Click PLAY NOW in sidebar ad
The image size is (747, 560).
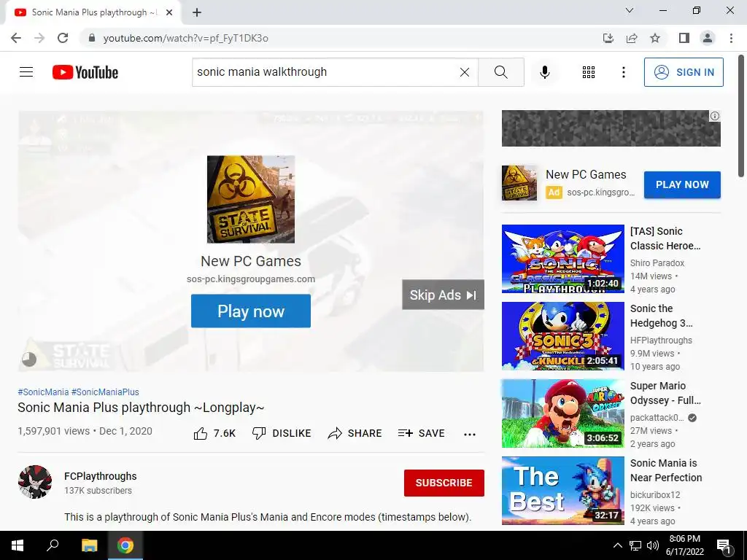pyautogui.click(x=682, y=184)
